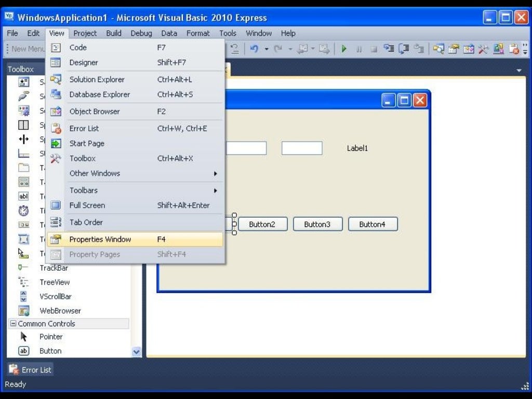The width and height of the screenshot is (532, 399).
Task: Open Solution Explorer from the toolbar icon
Action: [x=438, y=49]
